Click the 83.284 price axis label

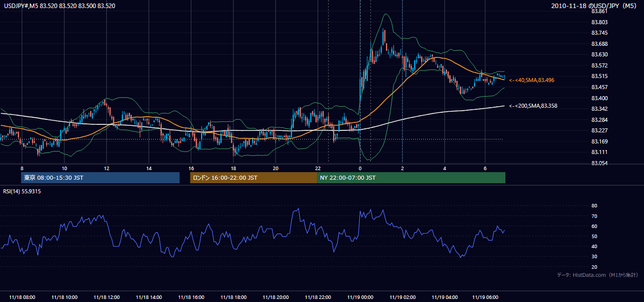tap(600, 120)
